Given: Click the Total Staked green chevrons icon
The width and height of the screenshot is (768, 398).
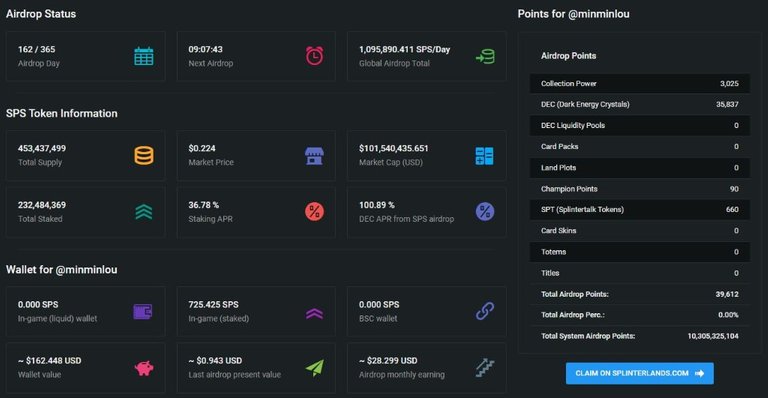Looking at the screenshot, I should pos(144,212).
